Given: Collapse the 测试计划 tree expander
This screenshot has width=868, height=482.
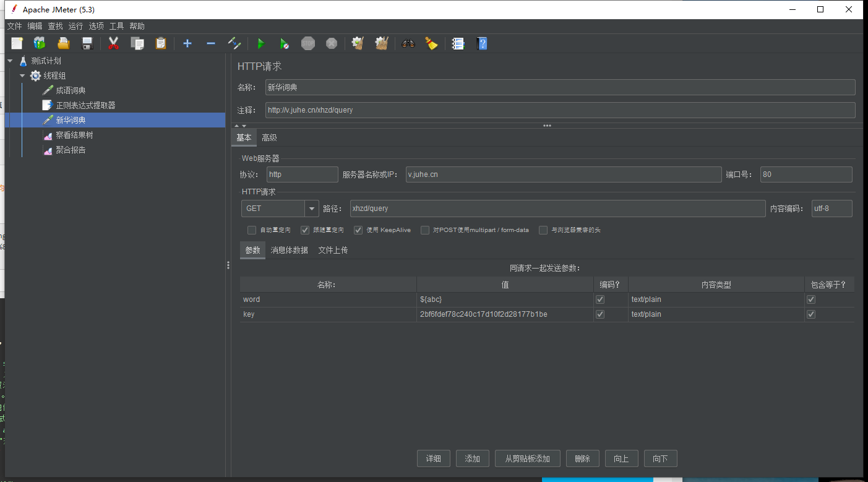Looking at the screenshot, I should [10, 61].
